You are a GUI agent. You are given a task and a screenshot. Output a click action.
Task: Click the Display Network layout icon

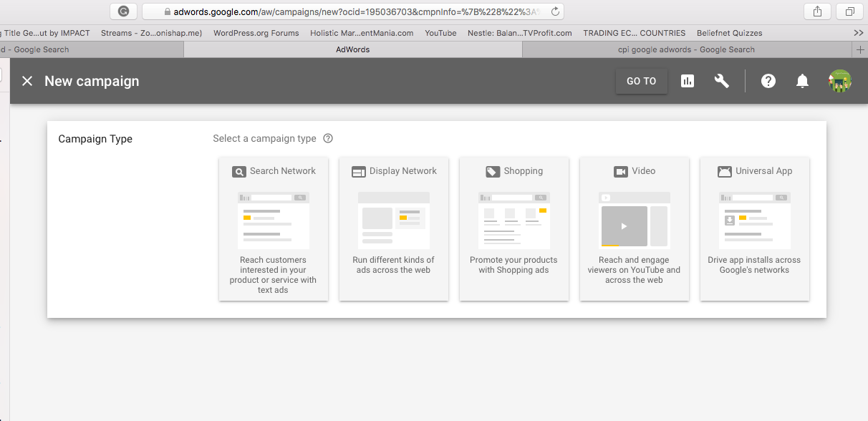359,172
